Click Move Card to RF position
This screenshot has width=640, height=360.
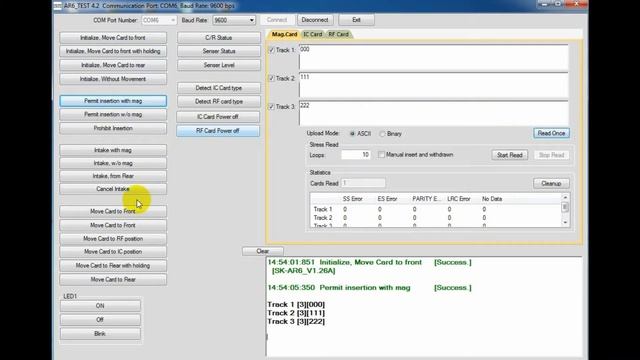tap(113, 239)
